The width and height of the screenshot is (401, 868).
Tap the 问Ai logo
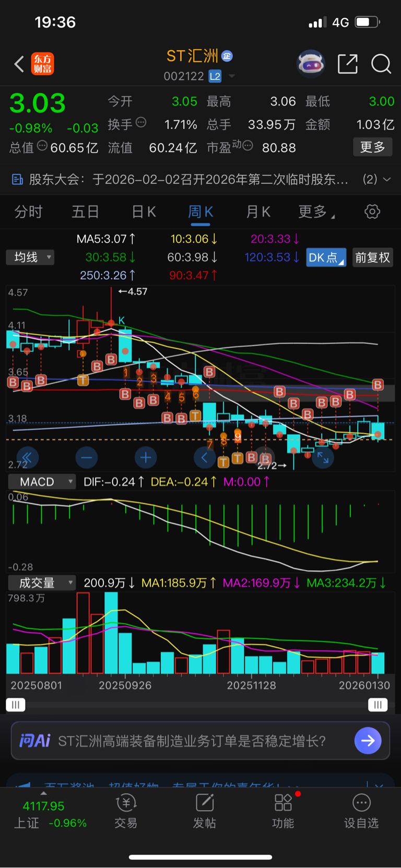[35, 740]
